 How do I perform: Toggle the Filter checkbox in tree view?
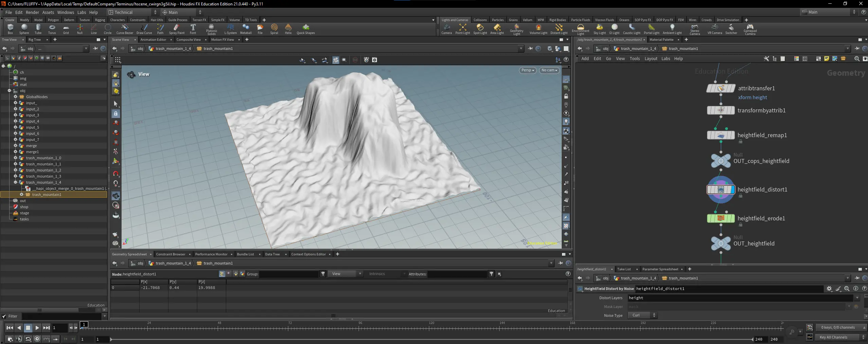[4, 316]
